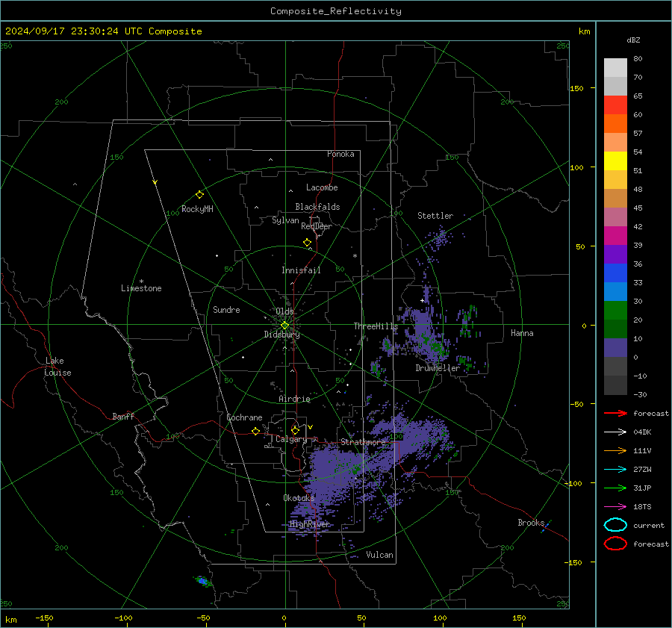Screen dimensions: 672x628
Task: Click the Olds town label
Action: pyautogui.click(x=284, y=311)
